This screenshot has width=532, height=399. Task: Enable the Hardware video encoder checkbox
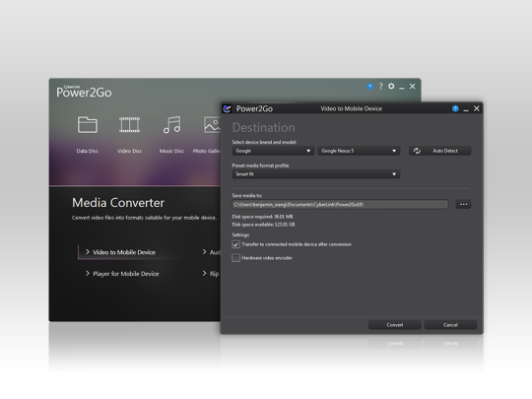click(235, 258)
